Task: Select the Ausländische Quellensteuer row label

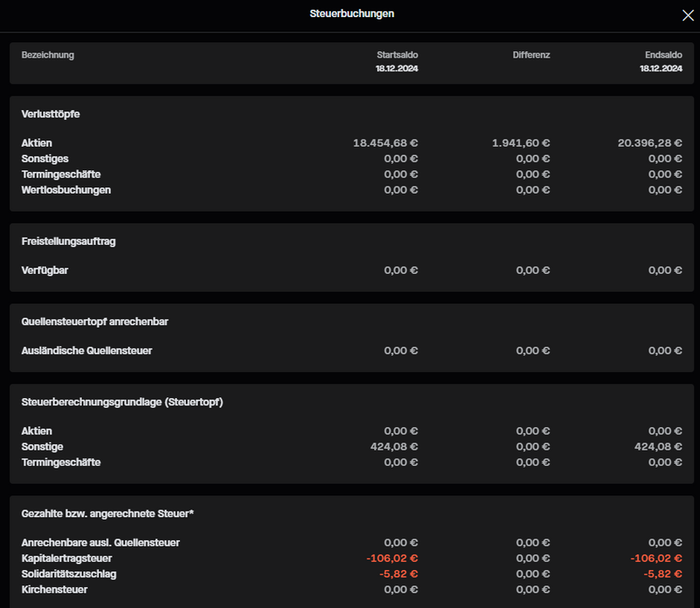Action: (x=87, y=351)
